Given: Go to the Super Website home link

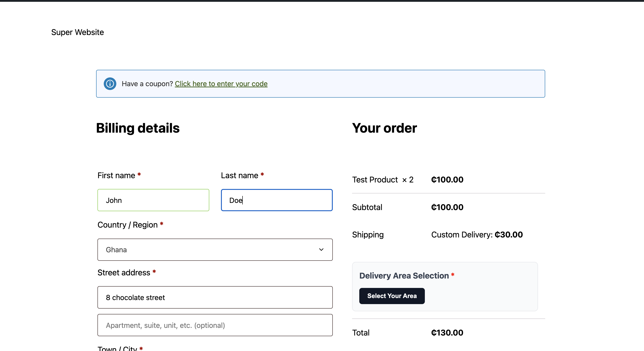Looking at the screenshot, I should [77, 32].
